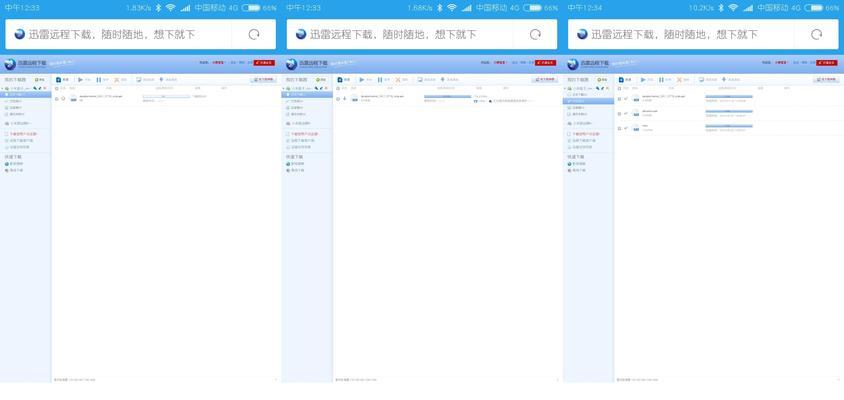Tick the task row checkbox in the 1.83K/s screenshot
Image resolution: width=844 pixels, height=400 pixels.
click(57, 99)
